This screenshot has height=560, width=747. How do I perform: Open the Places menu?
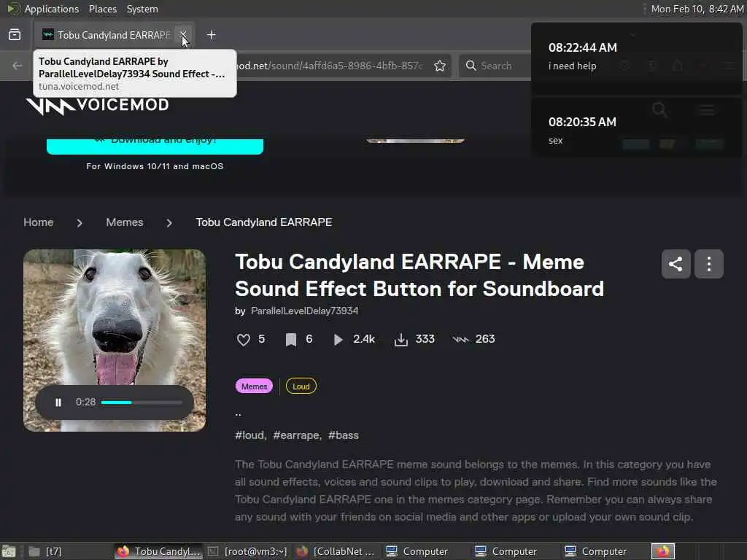point(102,9)
